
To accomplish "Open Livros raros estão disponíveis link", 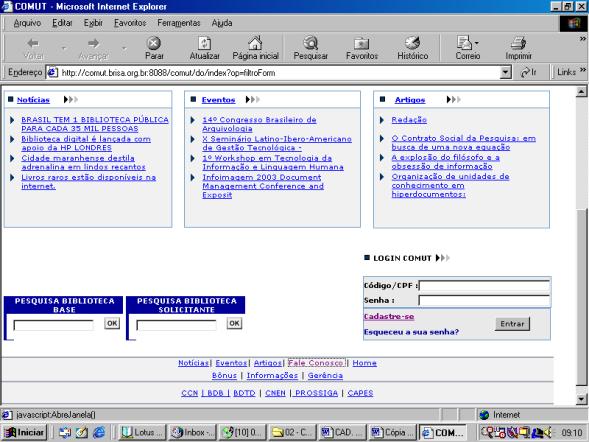I will [88, 181].
